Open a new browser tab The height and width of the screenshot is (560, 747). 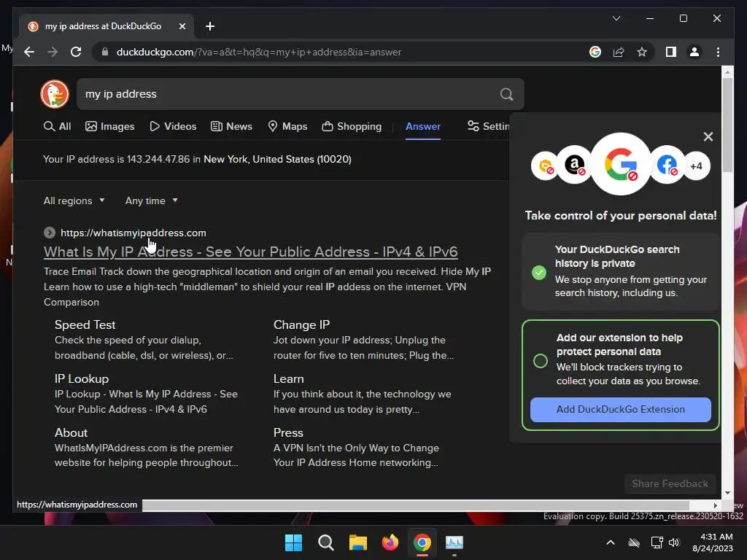[x=210, y=26]
